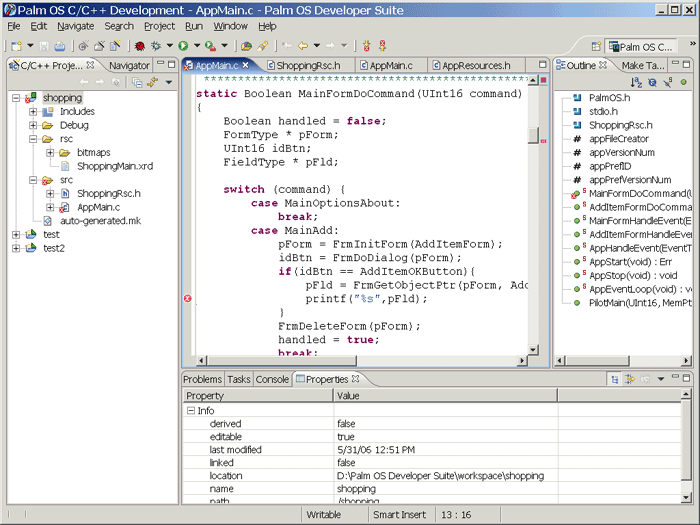Switch to the Make Targets tab
Viewport: 700px width, 525px height.
(x=642, y=66)
